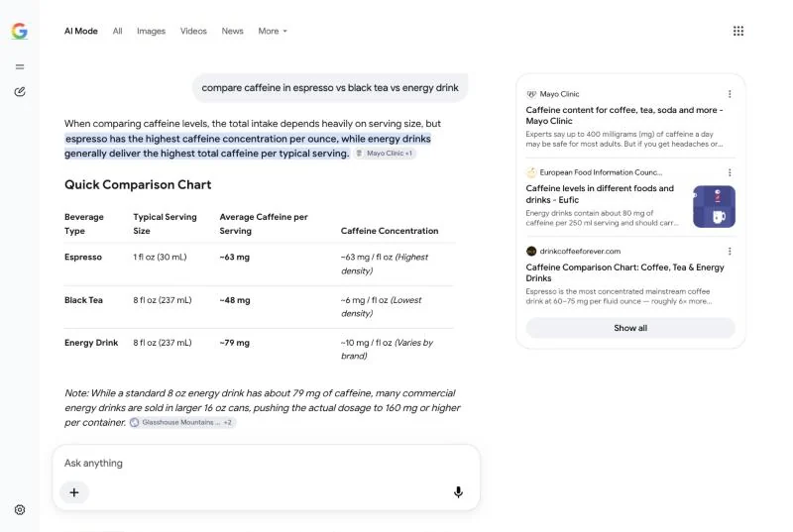
Task: Click the Average Caffeine per Serving header
Action: (x=264, y=223)
